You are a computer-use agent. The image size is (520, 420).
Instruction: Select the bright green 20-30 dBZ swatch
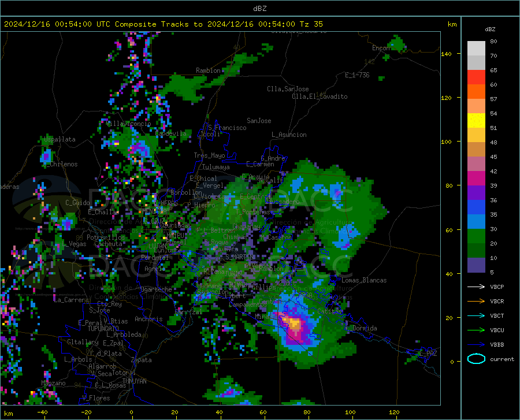click(x=476, y=236)
